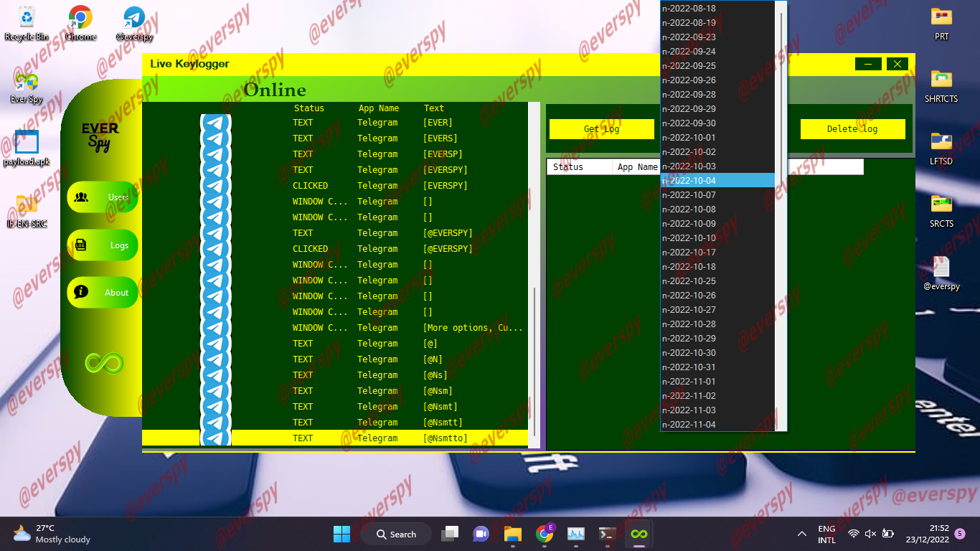Minimize the Live Keylogger window
This screenshot has height=551, width=980.
tap(868, 64)
